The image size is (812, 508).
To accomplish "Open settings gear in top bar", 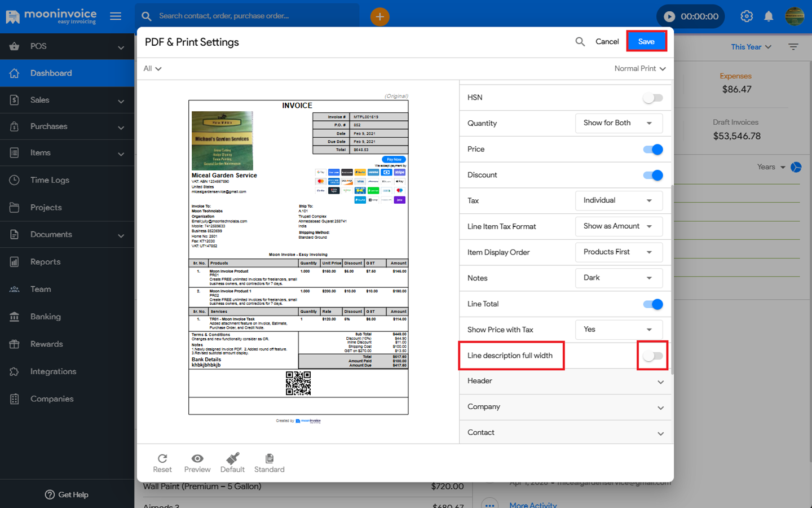I will pos(747,16).
